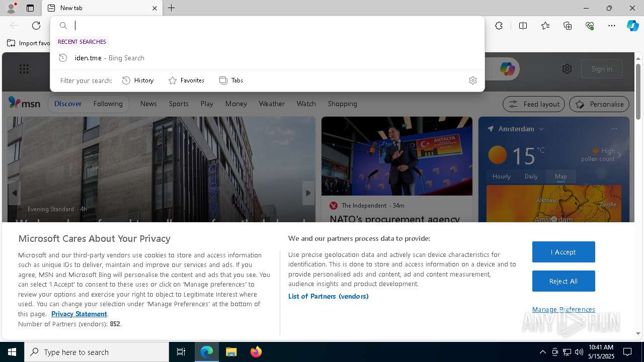Open a new tab with the plus button

coord(172,8)
